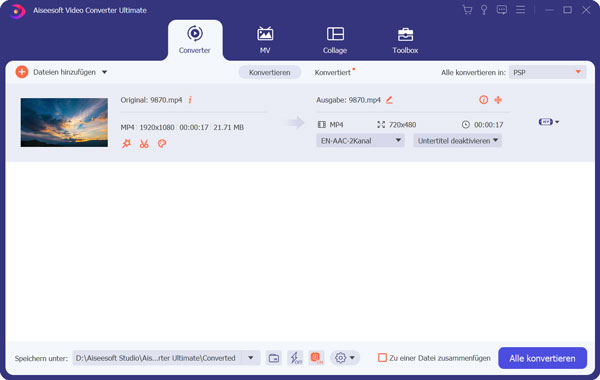Click the scissors cut icon
Screen dimensions: 600x380
pyautogui.click(x=144, y=144)
